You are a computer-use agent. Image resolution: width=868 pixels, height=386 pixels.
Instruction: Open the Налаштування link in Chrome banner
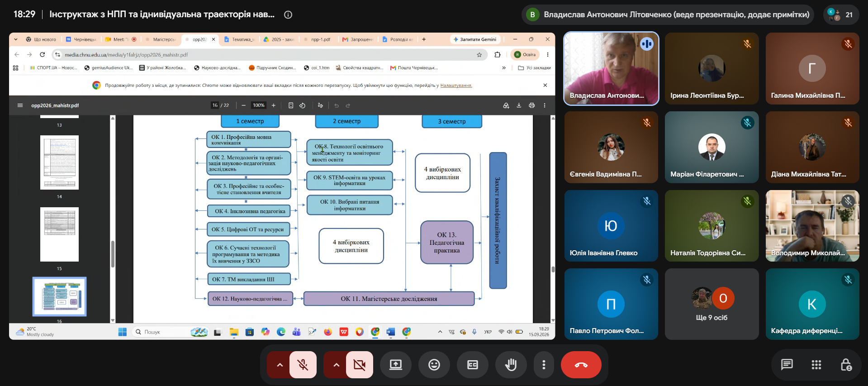pyautogui.click(x=456, y=86)
